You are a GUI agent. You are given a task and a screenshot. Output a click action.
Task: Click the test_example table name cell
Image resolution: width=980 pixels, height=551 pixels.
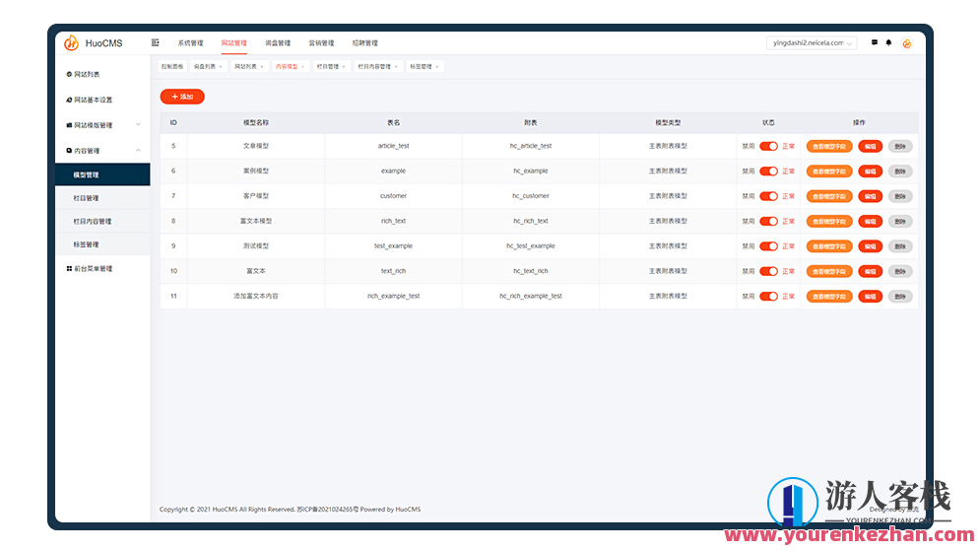393,246
